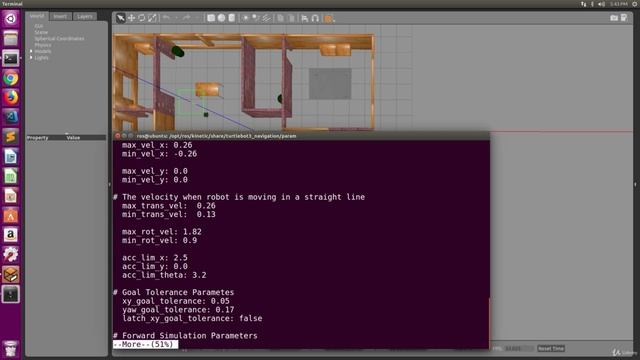640x360 pixels.
Task: Select the rotate mode tool
Action: [x=142, y=18]
